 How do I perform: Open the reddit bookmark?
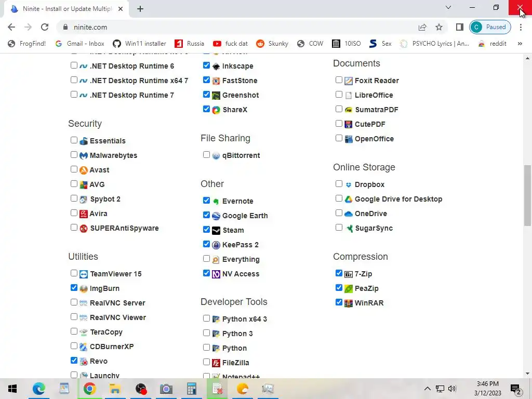click(x=493, y=44)
